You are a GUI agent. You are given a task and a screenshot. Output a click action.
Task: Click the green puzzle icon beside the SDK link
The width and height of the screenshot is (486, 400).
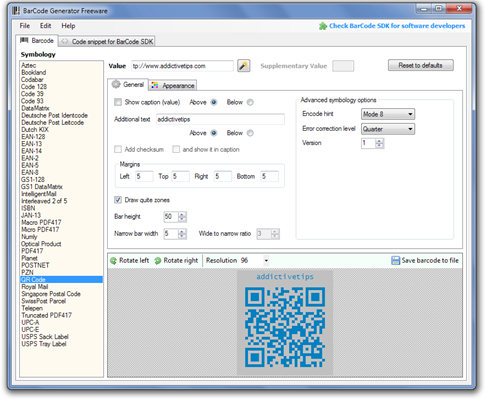coord(323,26)
